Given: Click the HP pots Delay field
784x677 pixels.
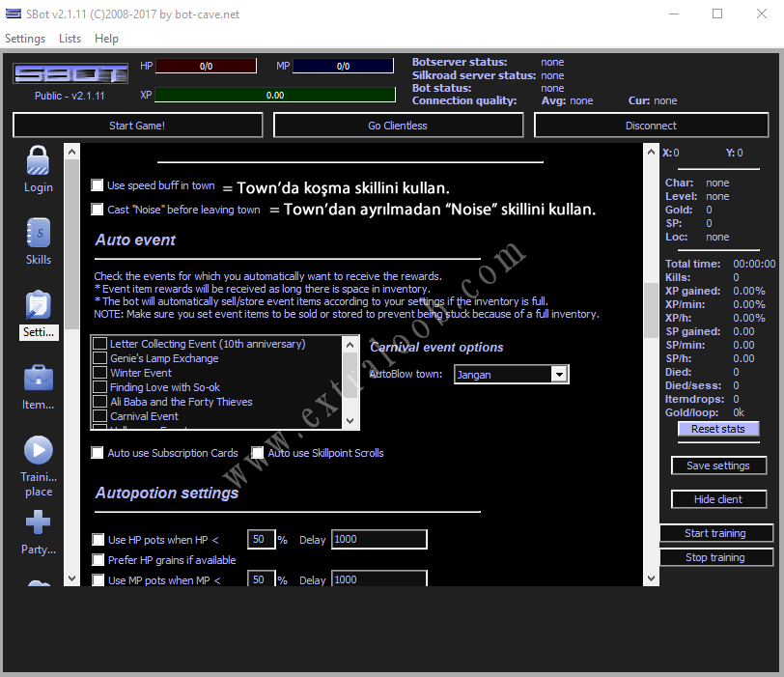Looking at the screenshot, I should (x=379, y=539).
